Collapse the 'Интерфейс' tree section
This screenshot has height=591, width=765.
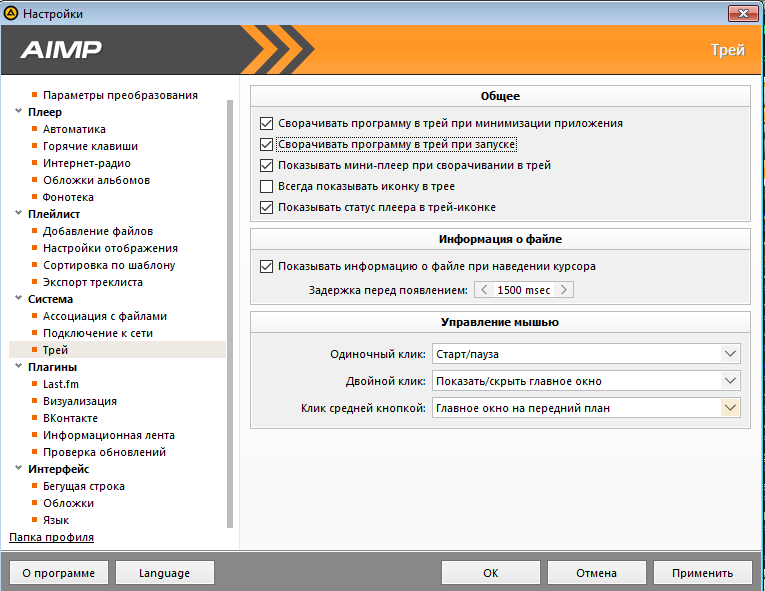[19, 468]
